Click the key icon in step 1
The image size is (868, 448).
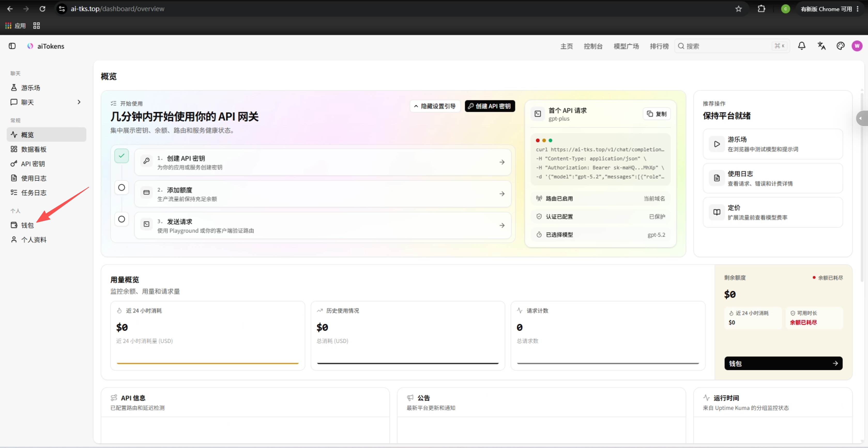coord(147,161)
